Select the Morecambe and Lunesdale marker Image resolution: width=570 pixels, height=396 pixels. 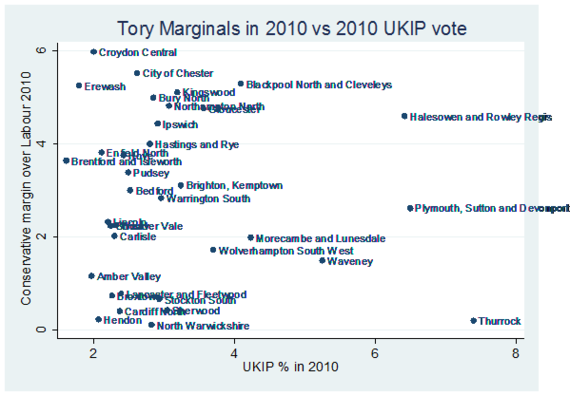(250, 237)
